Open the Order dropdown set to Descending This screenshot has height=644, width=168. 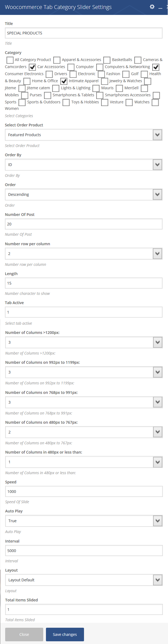84,195
